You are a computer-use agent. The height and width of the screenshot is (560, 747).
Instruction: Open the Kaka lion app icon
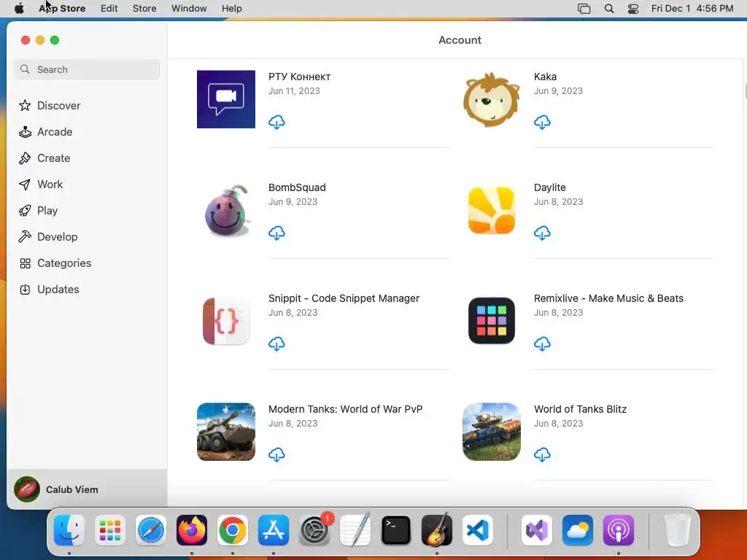pos(491,99)
